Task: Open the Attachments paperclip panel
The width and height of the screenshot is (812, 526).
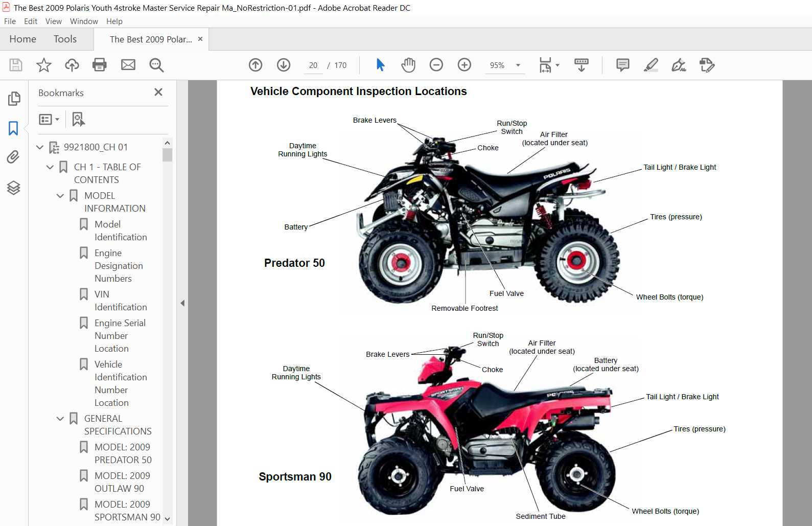Action: tap(13, 157)
